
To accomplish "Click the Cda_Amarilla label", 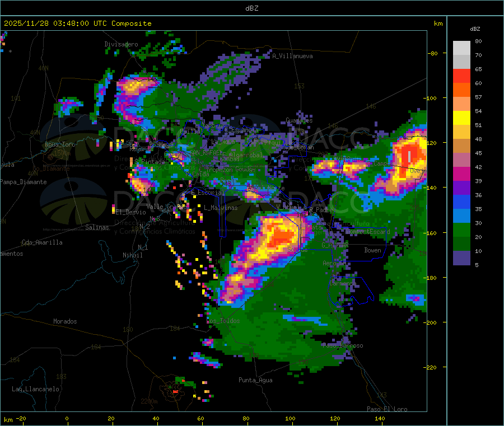I will [42, 242].
